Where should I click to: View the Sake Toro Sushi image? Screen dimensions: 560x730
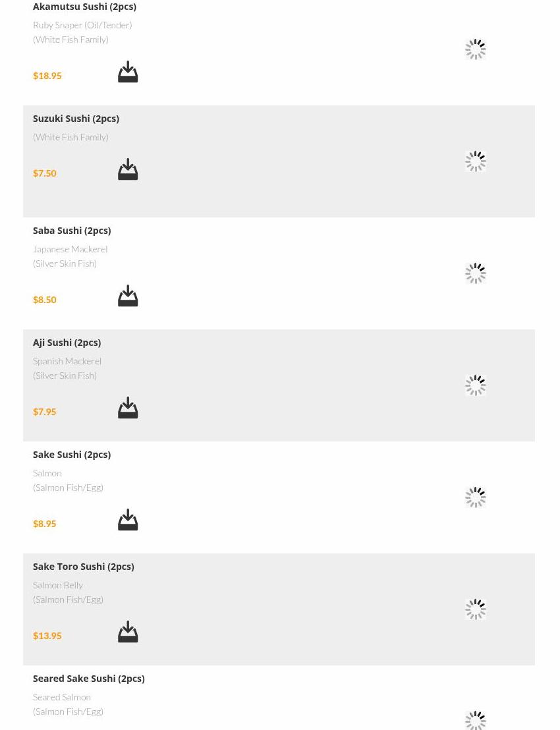475,609
